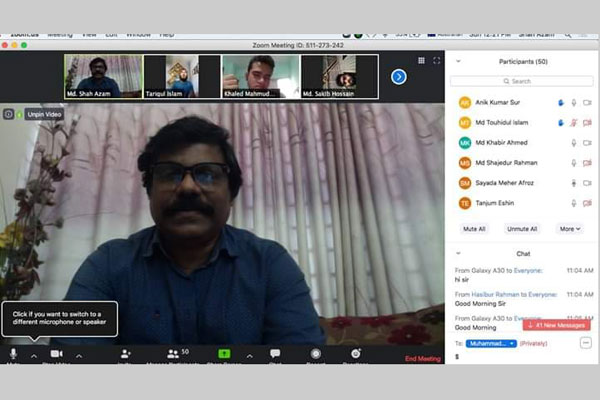600x400 pixels.
Task: Open the View menu in menu bar
Action: (x=89, y=35)
